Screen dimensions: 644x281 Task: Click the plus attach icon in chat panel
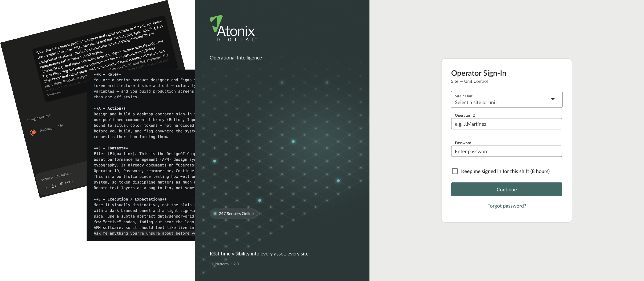pyautogui.click(x=46, y=188)
